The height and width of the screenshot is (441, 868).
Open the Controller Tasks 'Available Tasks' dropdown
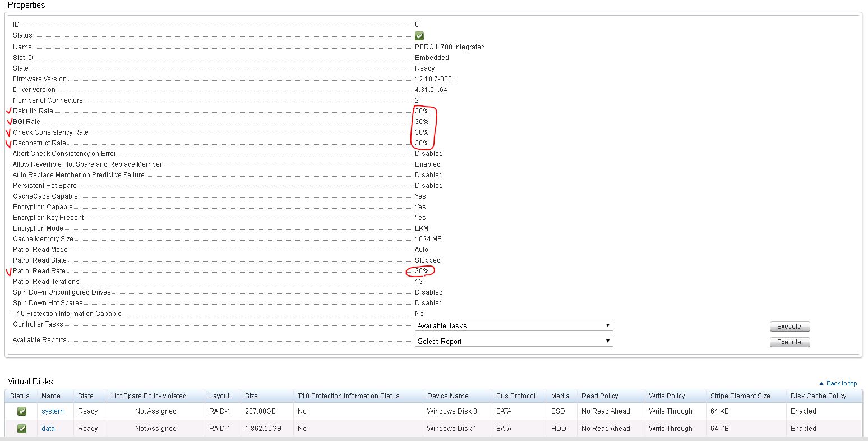514,325
